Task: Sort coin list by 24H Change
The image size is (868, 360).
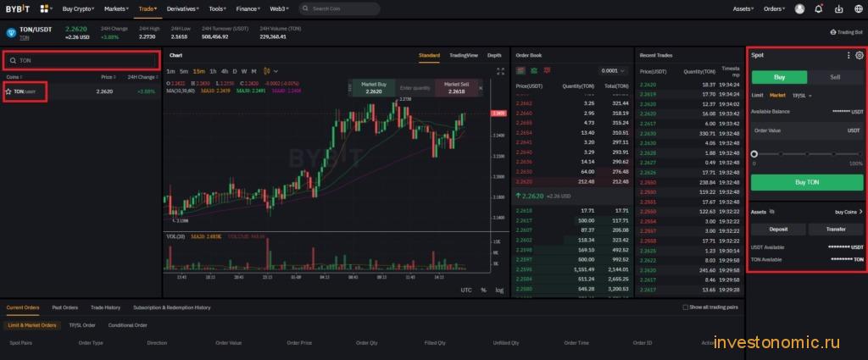Action: pos(142,77)
